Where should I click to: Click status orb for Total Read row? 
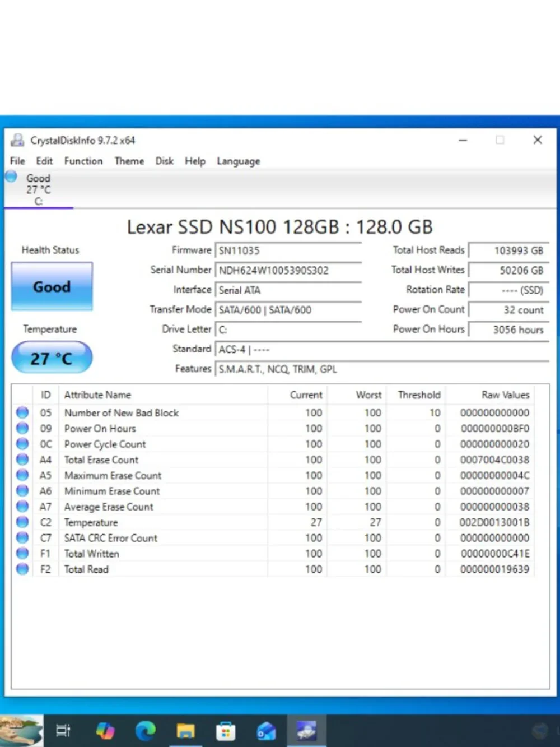click(22, 569)
